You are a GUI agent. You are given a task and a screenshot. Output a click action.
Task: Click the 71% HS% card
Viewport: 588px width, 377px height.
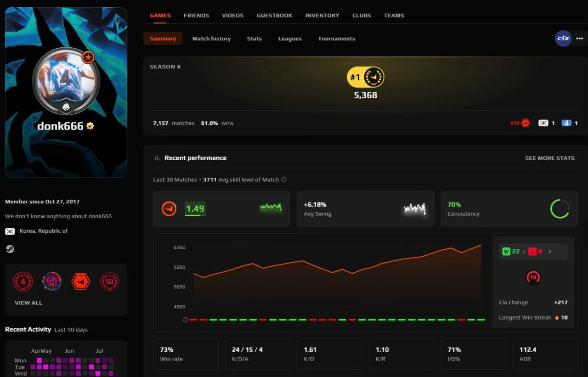tap(474, 354)
